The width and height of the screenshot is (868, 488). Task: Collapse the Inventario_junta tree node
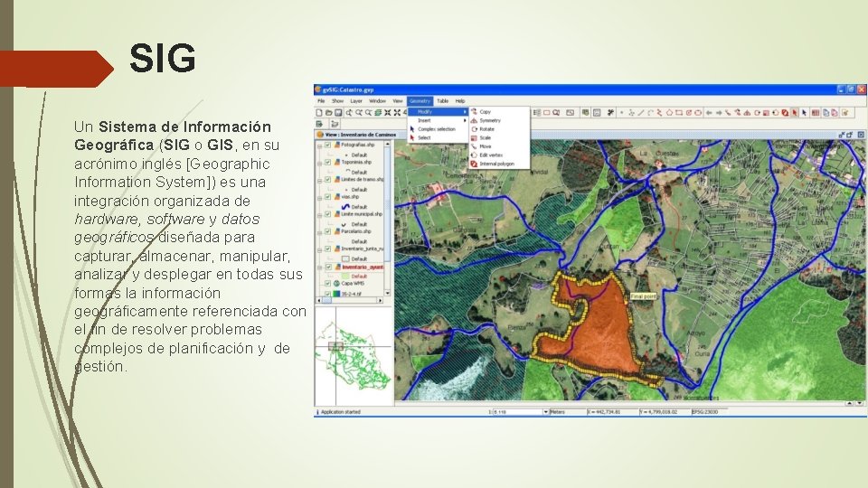[319, 250]
